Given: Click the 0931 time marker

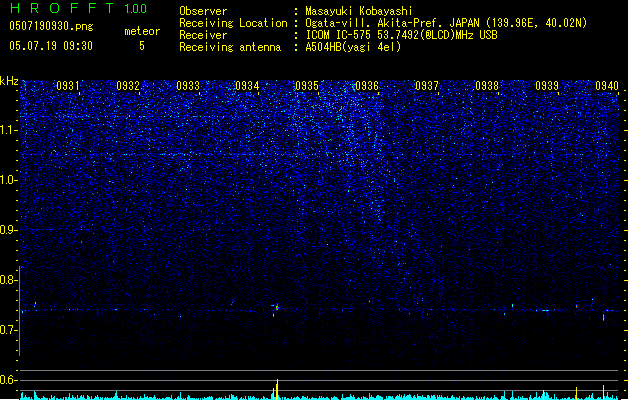Looking at the screenshot, I should (67, 86).
